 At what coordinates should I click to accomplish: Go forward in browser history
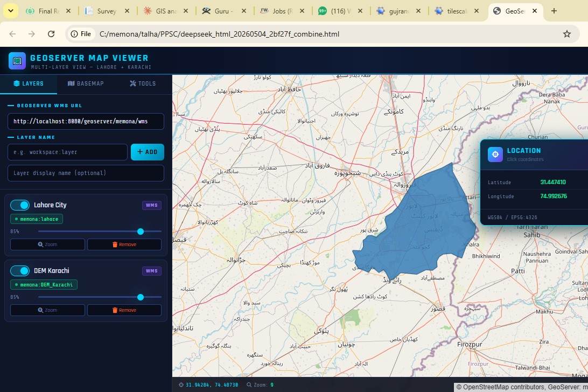pyautogui.click(x=32, y=34)
